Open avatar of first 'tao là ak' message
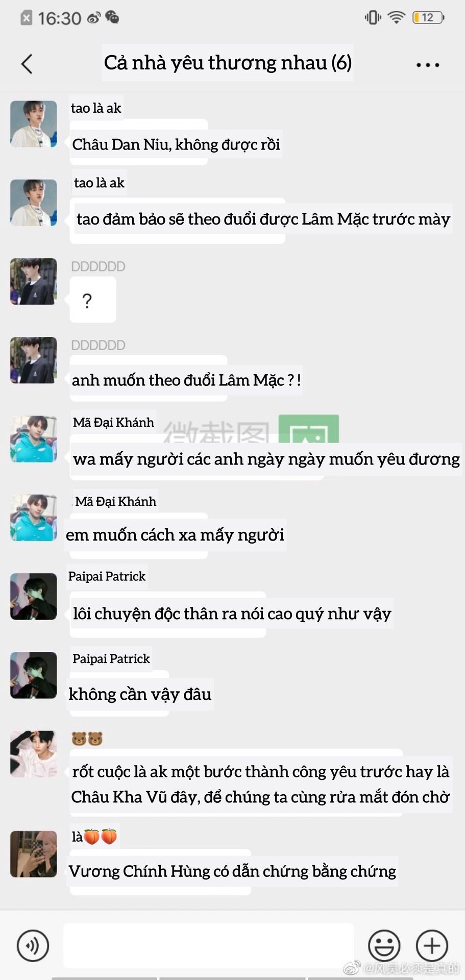Screen dimensions: 465x980 click(34, 124)
